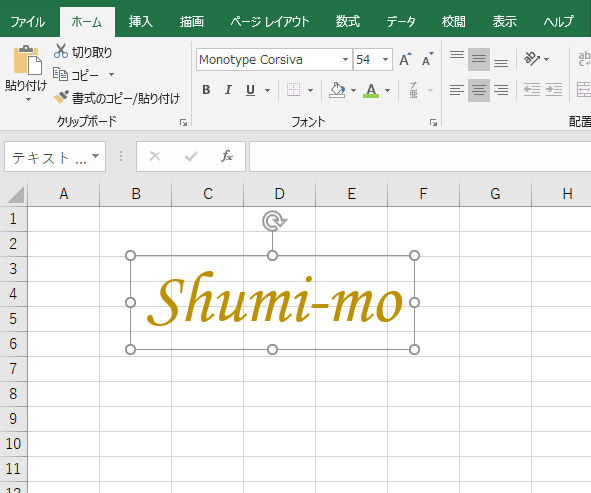Viewport: 591px width, 493px height.
Task: Click the rotation handle above the text box
Action: (274, 221)
